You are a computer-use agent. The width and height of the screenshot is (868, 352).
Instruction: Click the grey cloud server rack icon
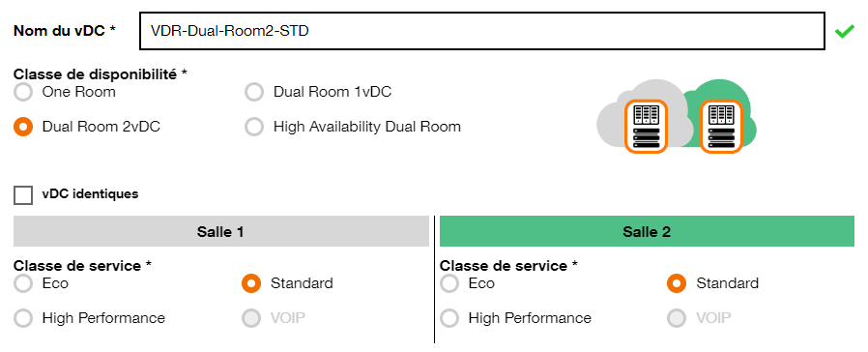(x=646, y=126)
